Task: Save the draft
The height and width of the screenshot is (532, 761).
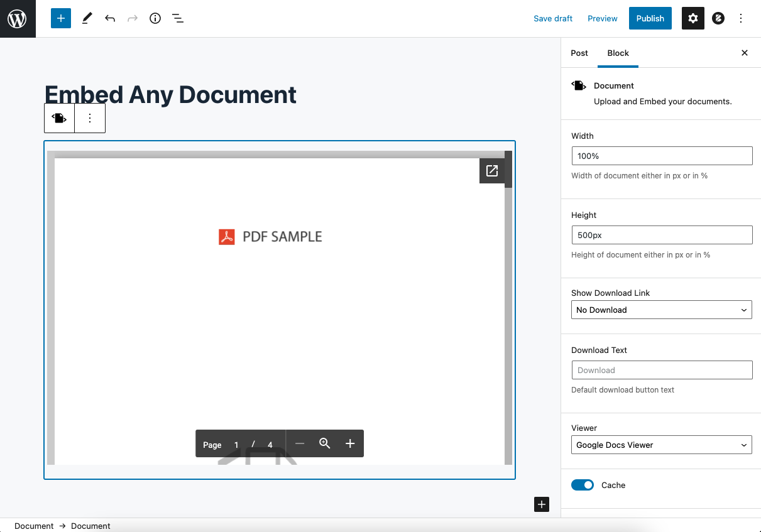Action: click(x=552, y=18)
